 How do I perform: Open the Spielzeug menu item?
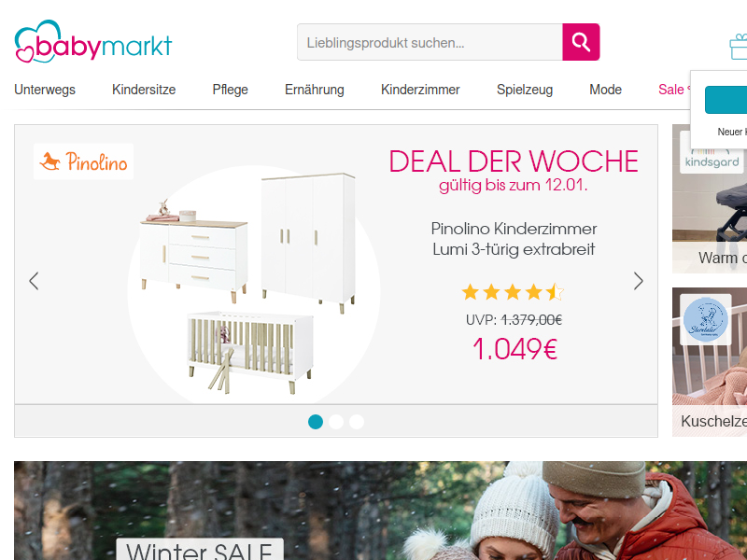(525, 90)
